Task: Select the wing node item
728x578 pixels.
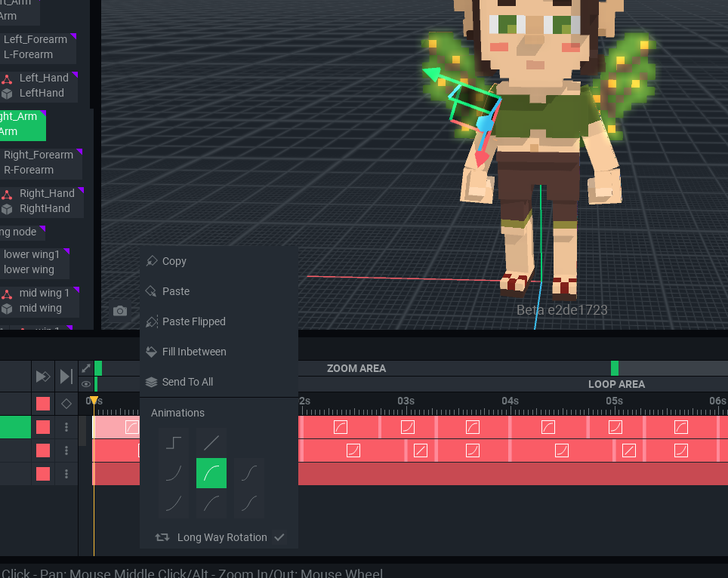Action: point(23,232)
